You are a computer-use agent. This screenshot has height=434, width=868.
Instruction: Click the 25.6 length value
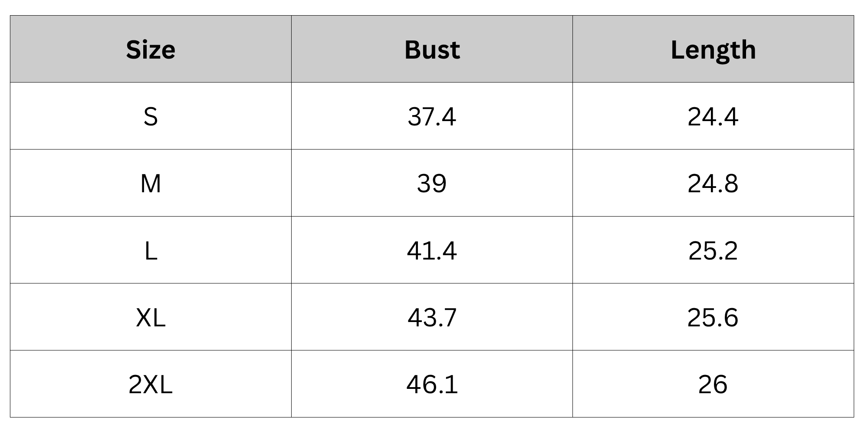(713, 317)
